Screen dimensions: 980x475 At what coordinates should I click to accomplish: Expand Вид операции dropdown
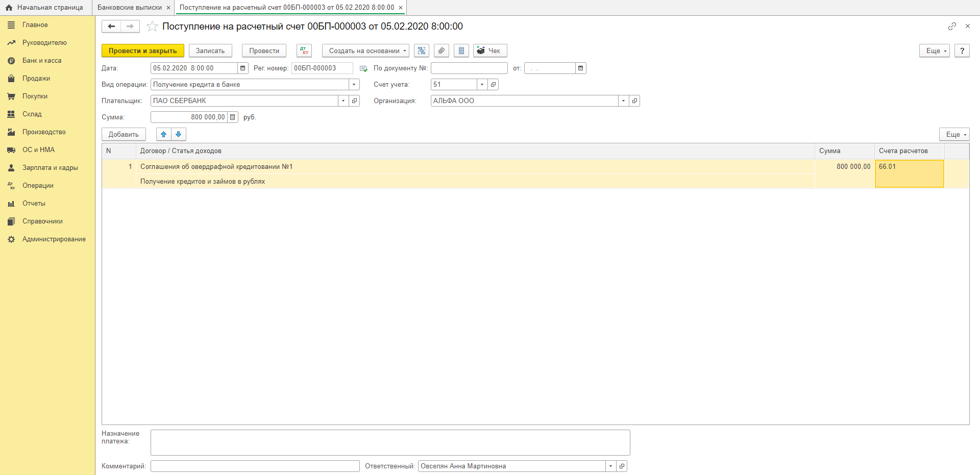click(354, 84)
